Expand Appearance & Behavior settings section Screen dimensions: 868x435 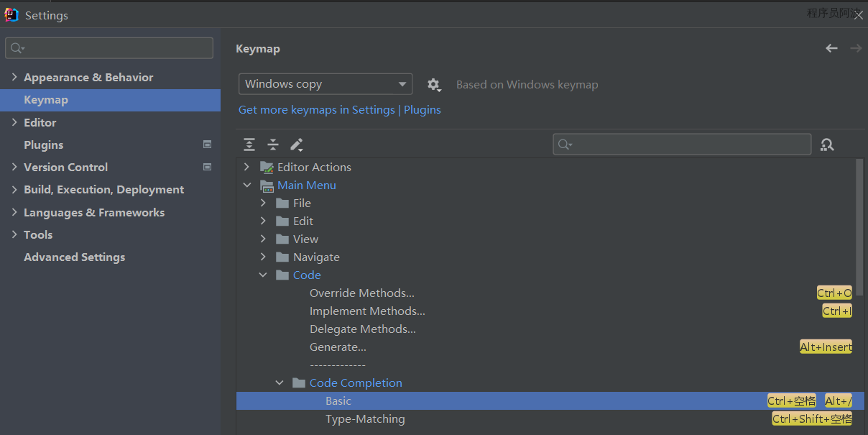tap(15, 78)
